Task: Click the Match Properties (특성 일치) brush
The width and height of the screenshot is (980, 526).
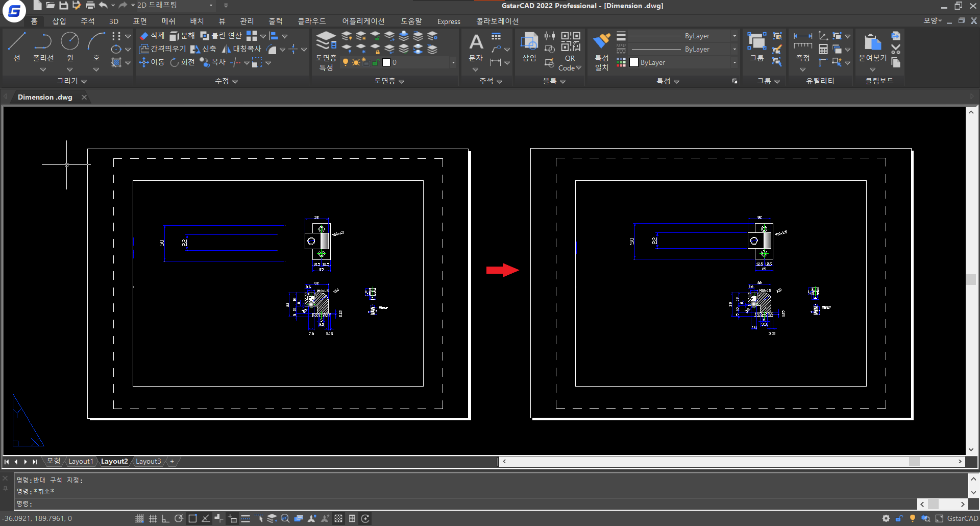Action: pos(602,51)
